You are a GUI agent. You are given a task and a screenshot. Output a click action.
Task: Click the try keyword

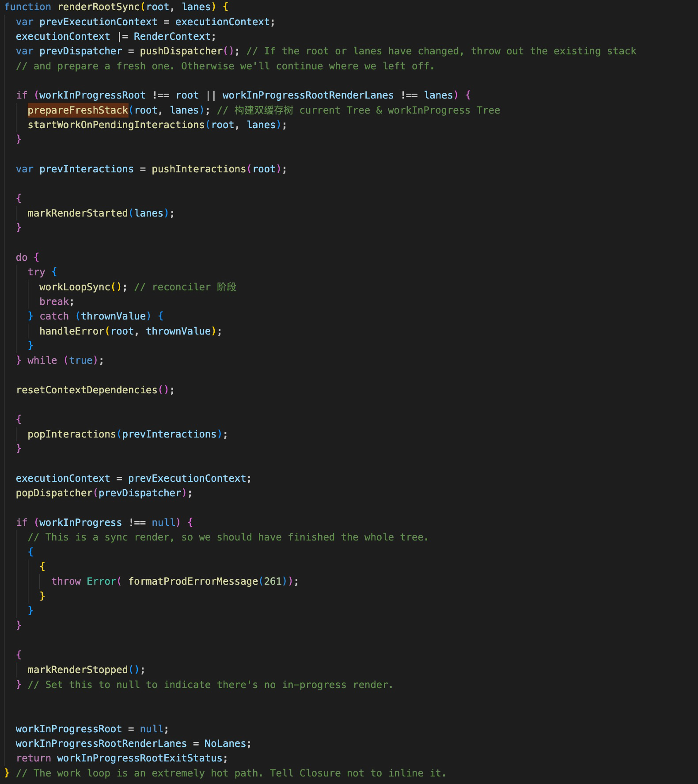pos(36,272)
